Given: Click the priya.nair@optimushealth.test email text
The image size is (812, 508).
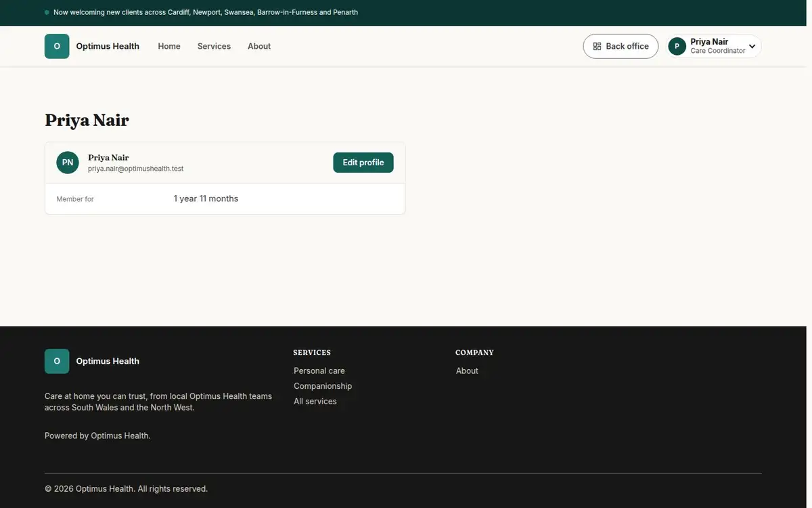Looking at the screenshot, I should pos(136,169).
